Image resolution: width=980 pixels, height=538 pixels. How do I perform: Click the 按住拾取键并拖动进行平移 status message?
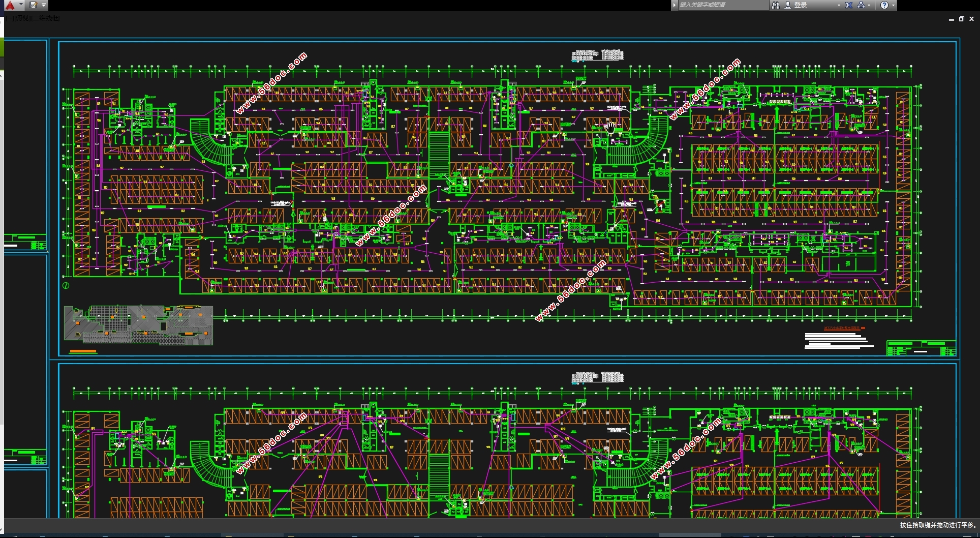click(938, 525)
